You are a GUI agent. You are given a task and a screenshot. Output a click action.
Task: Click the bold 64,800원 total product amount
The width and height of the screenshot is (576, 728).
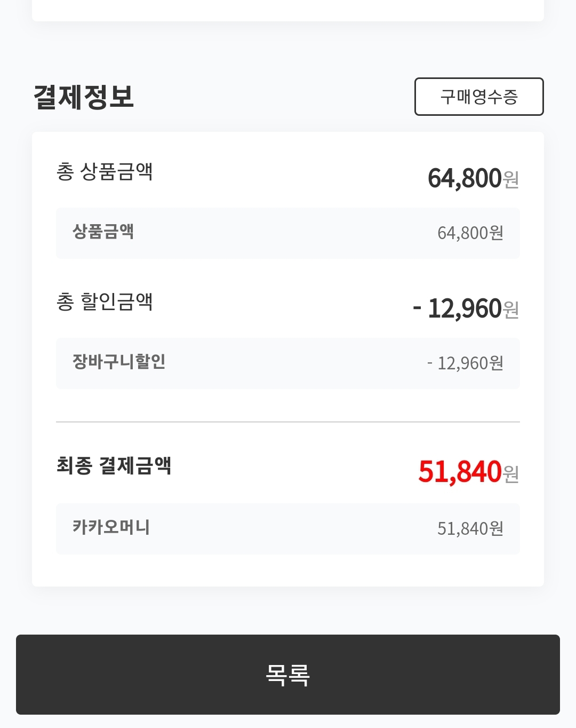tap(465, 178)
